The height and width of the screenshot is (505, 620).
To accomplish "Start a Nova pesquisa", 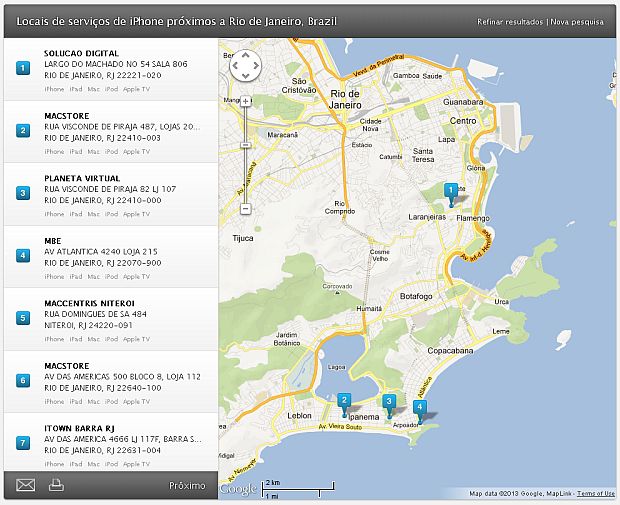I will click(577, 22).
